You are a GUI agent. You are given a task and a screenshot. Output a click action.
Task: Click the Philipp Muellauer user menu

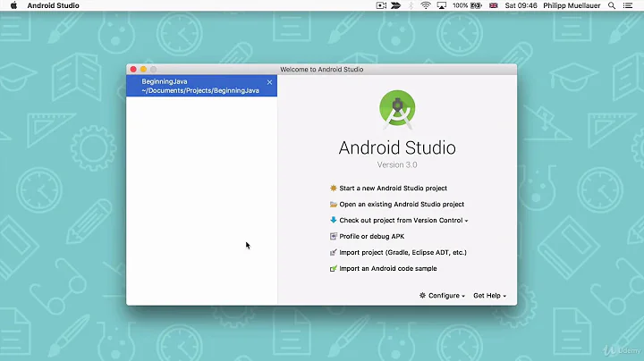tap(572, 5)
